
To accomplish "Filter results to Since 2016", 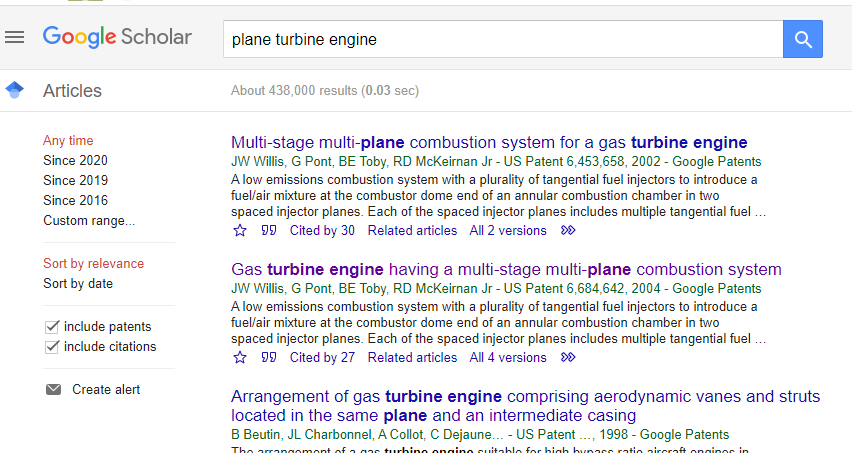I will tap(75, 201).
